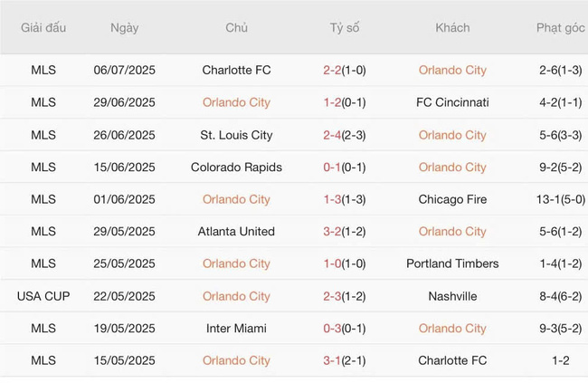This screenshot has width=588, height=383.
Task: Select the Atlanta United team link
Action: 236,232
